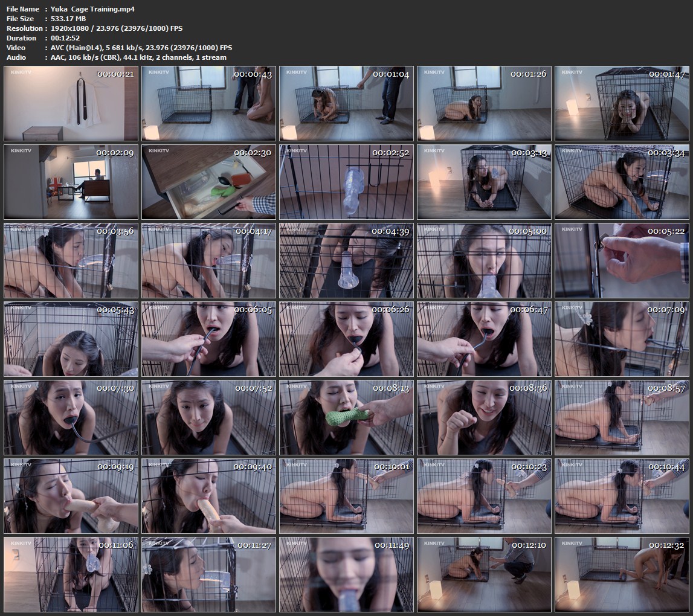Click the thumbnail timestamped 00:00:21

coord(71,103)
